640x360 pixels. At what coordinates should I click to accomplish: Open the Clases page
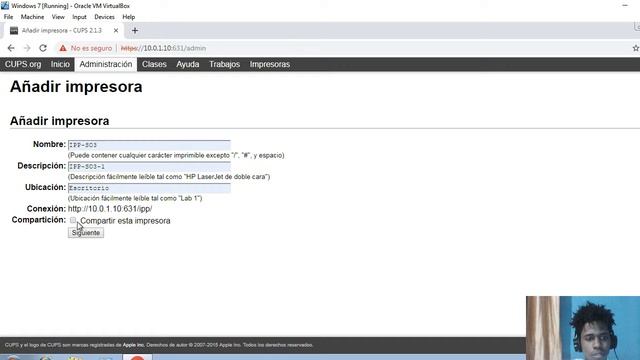[154, 64]
